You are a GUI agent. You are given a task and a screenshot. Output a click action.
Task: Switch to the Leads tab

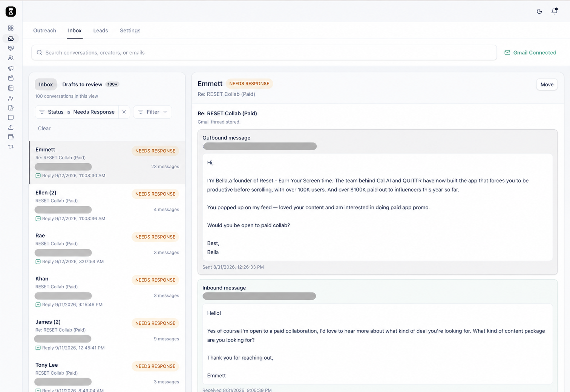[x=101, y=31]
